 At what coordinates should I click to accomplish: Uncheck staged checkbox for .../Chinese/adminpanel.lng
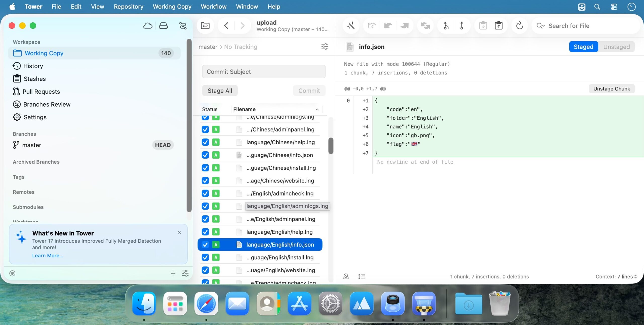click(x=205, y=129)
